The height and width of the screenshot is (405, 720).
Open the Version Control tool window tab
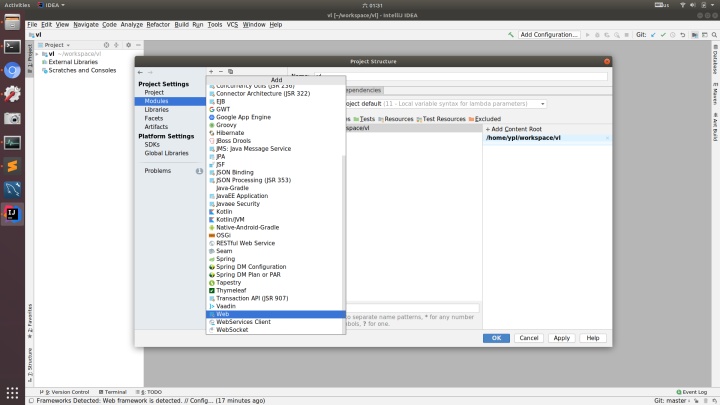[x=65, y=392]
